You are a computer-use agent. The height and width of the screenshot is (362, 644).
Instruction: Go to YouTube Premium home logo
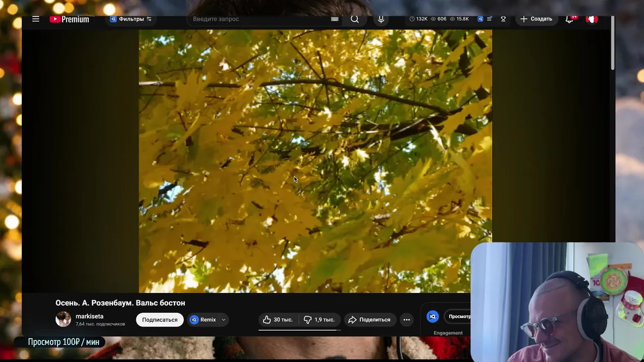[69, 19]
